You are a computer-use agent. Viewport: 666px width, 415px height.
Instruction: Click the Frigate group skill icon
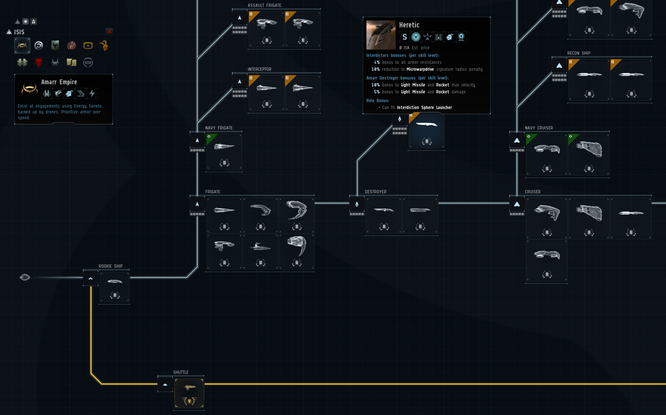click(197, 206)
